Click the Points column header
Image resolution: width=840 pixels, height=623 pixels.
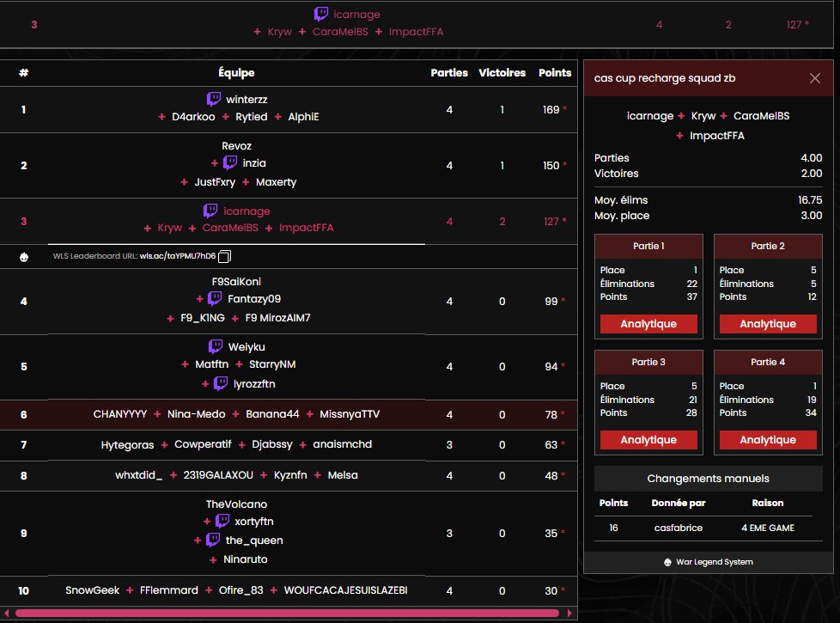click(x=555, y=72)
